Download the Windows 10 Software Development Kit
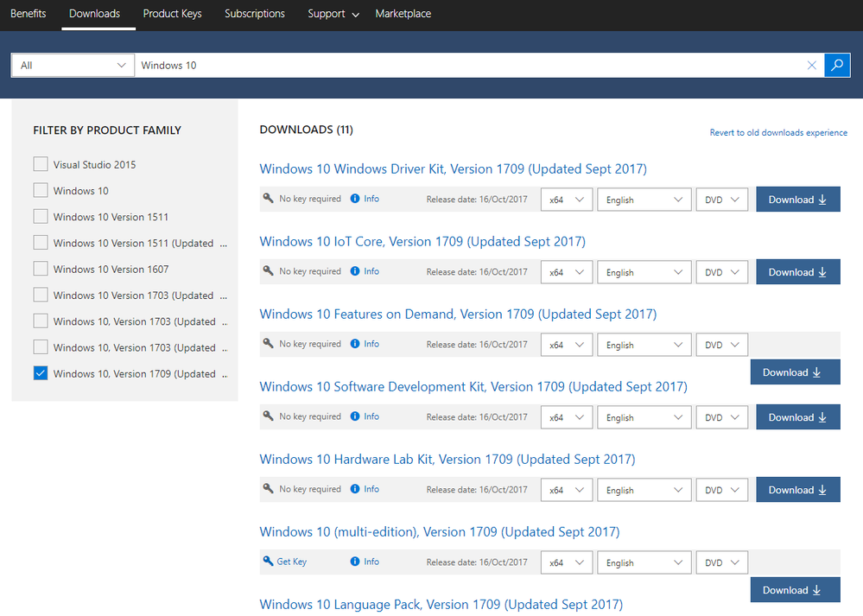863x616 pixels. [798, 417]
